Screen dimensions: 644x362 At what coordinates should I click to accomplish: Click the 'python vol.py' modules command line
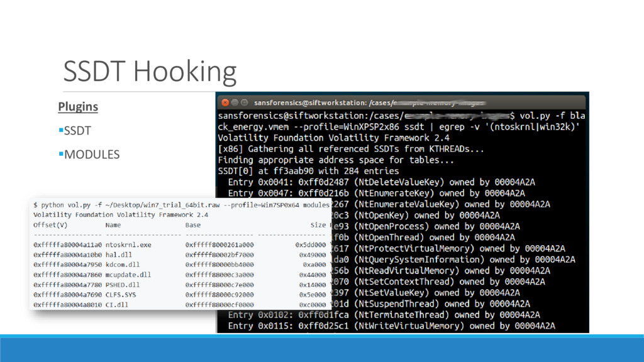pyautogui.click(x=181, y=205)
